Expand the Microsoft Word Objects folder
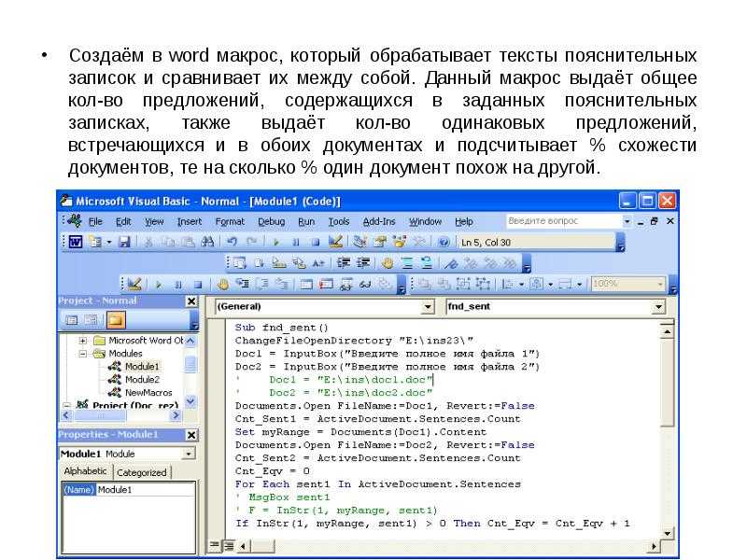 (83, 341)
